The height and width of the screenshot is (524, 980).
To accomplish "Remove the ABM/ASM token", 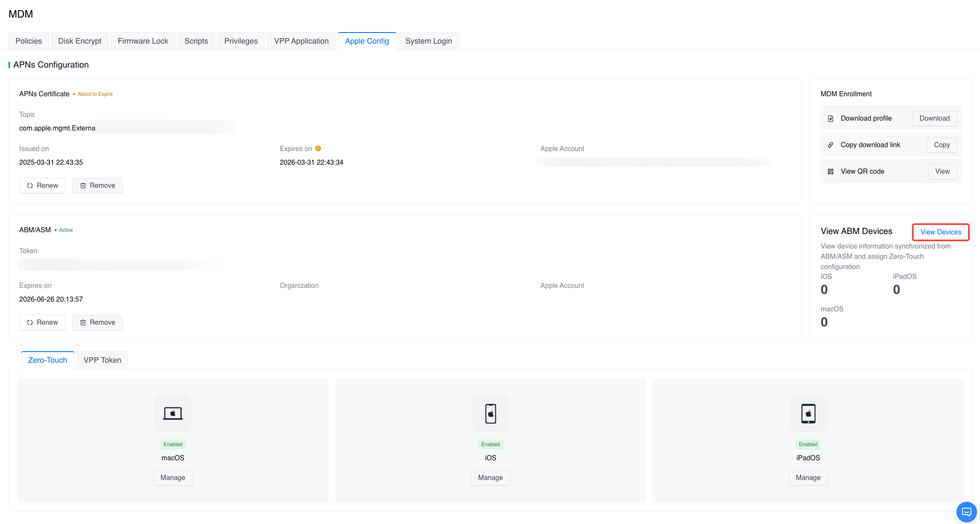I will pos(97,323).
